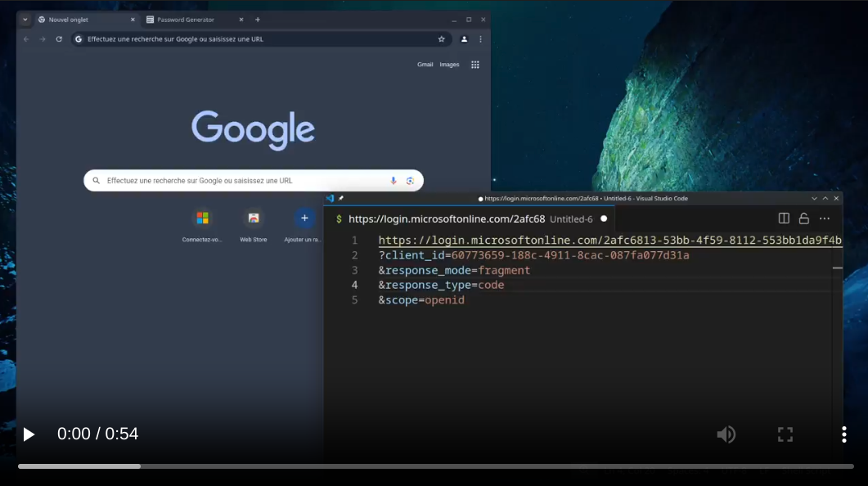
Task: Split the VS Code editor
Action: tap(784, 218)
